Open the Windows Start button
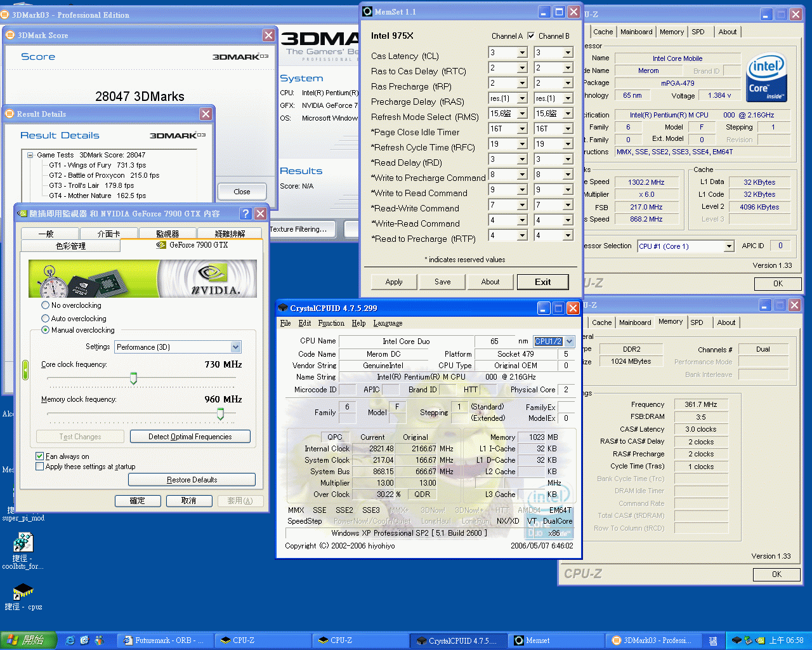Screen dimensions: 812x650 pos(29,640)
